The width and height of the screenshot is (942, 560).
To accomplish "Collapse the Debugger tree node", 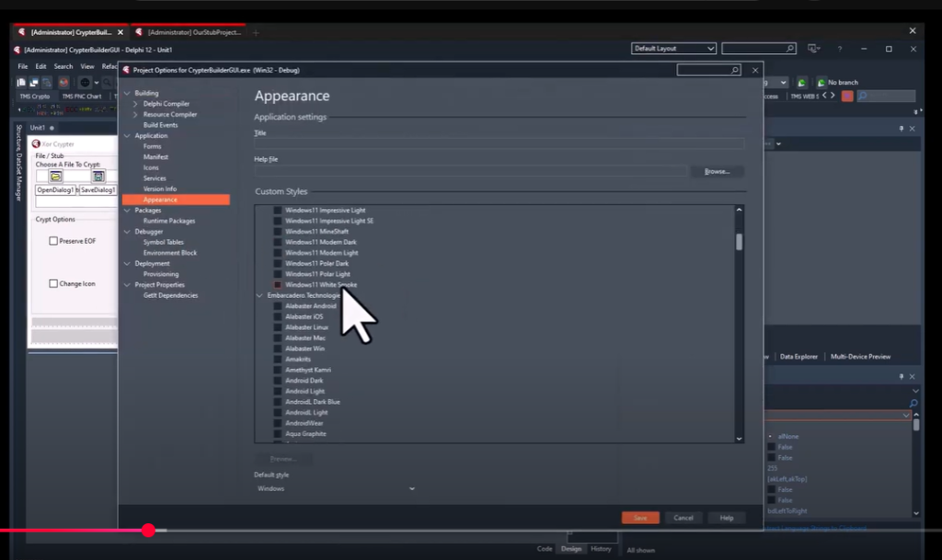I will pos(127,232).
